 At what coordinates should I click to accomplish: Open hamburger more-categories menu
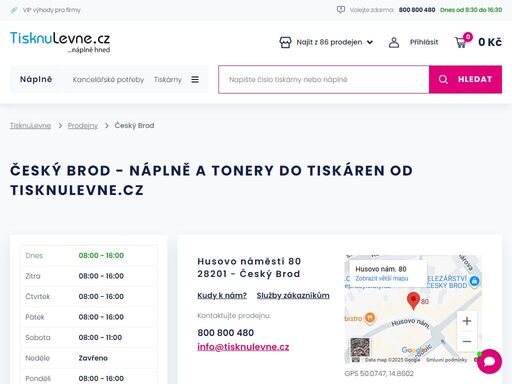(195, 79)
